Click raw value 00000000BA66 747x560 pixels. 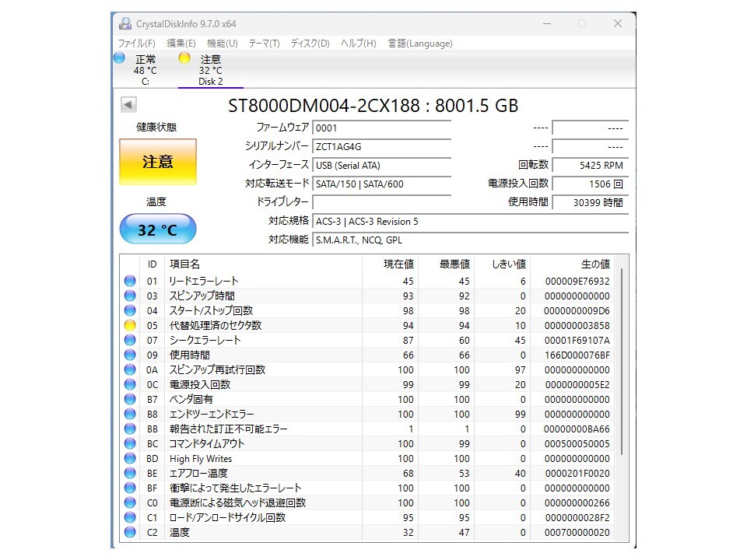coord(577,429)
